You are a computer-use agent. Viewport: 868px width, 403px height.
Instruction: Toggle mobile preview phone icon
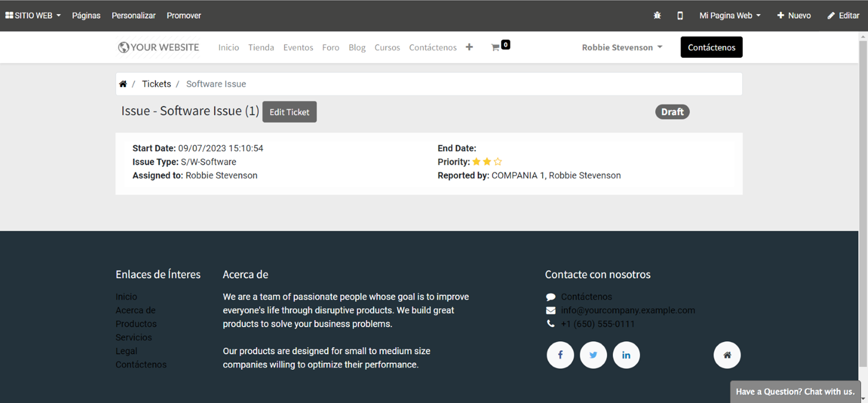click(x=680, y=15)
